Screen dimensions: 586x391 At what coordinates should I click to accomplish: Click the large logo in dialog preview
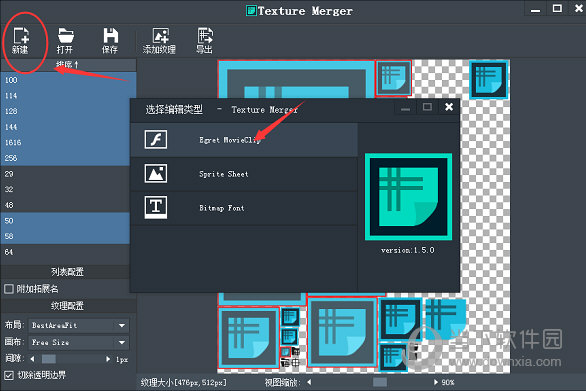(408, 197)
